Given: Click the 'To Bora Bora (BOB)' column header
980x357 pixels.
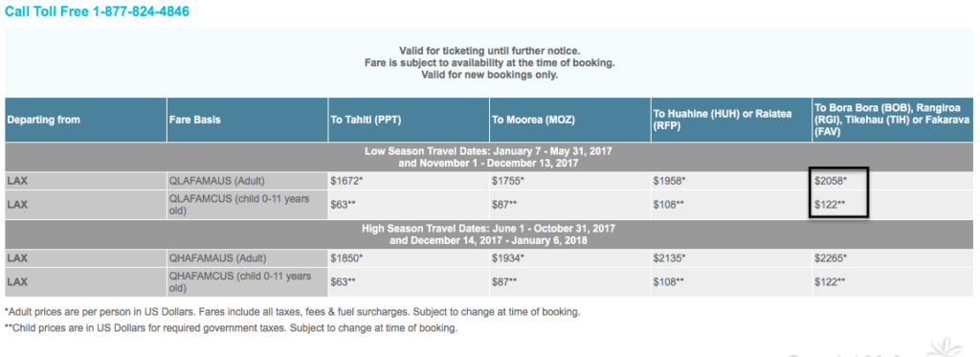Looking at the screenshot, I should [893, 120].
